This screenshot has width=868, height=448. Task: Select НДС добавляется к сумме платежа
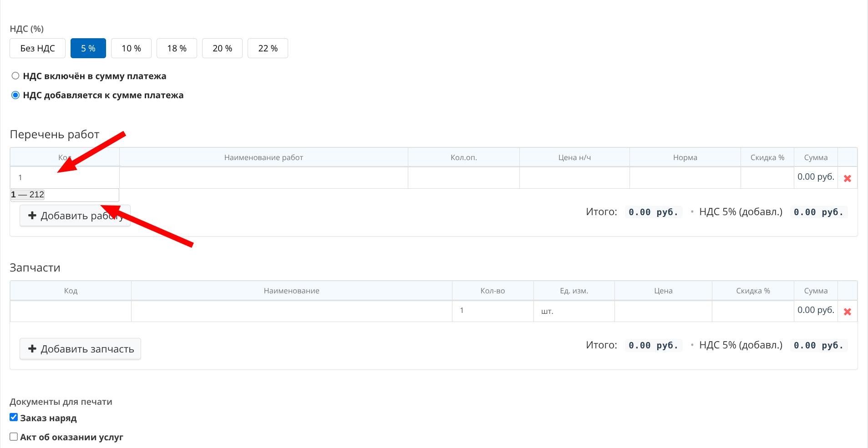click(15, 95)
